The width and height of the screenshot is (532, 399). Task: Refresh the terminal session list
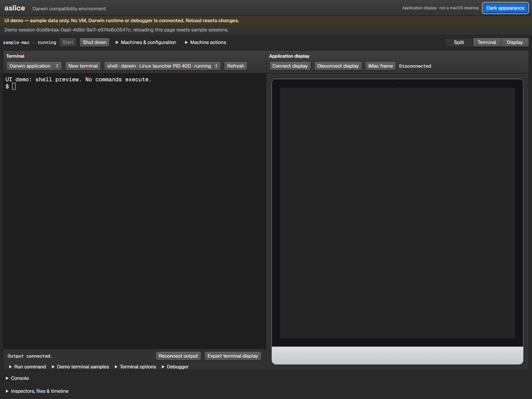(236, 66)
